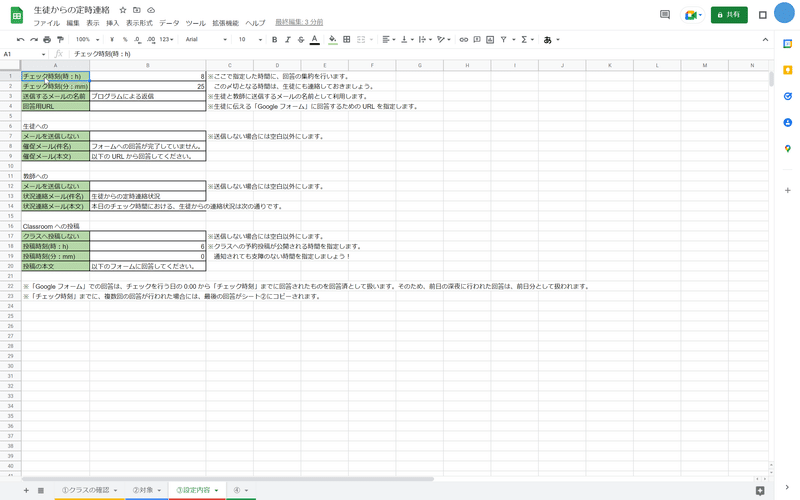Format as percent icon

pyautogui.click(x=125, y=39)
